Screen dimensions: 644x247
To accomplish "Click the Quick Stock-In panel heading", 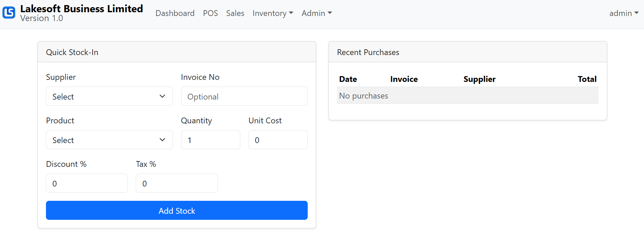I will coord(72,52).
